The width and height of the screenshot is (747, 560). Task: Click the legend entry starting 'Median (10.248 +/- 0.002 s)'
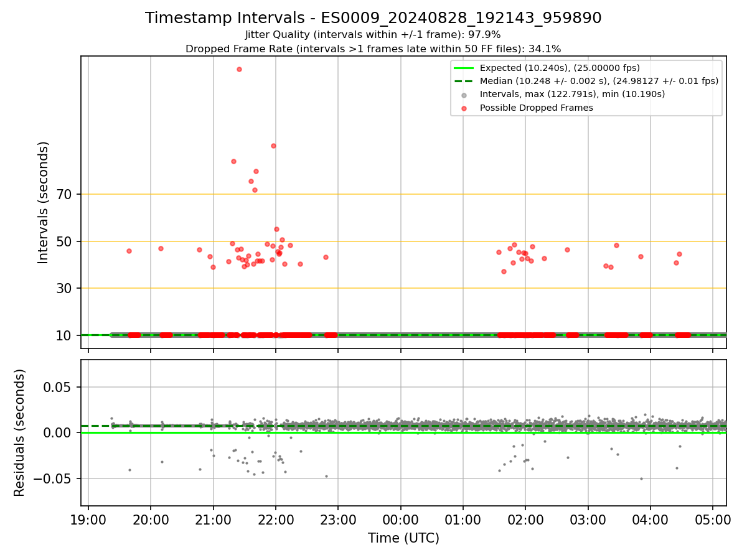599,81
